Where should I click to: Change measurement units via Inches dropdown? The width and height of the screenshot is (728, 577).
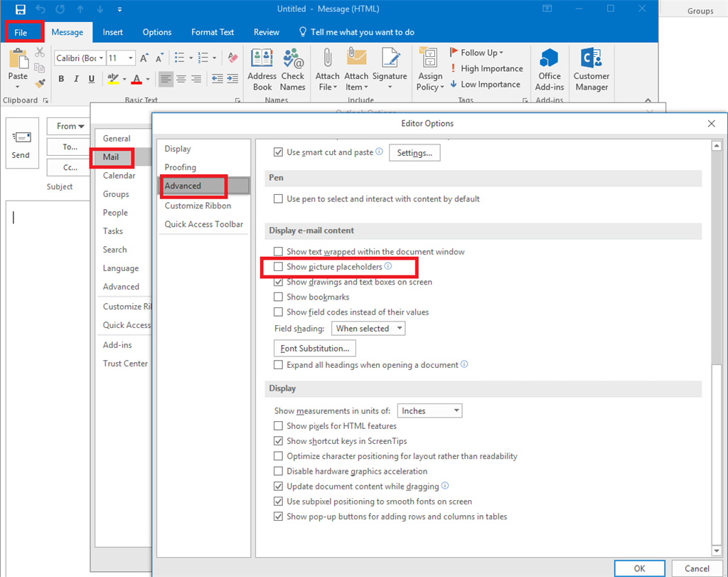[x=429, y=411]
